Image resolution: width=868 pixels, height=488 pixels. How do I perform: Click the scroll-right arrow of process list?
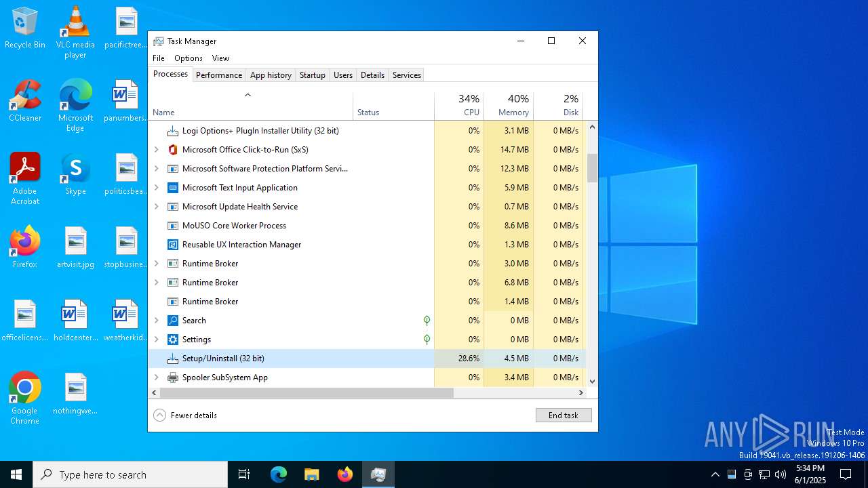point(580,392)
